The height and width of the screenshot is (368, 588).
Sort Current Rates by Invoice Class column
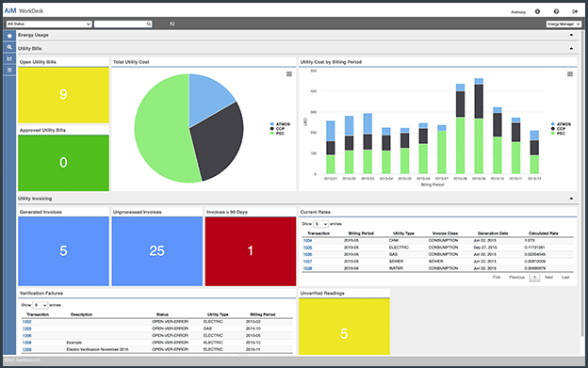pyautogui.click(x=445, y=233)
